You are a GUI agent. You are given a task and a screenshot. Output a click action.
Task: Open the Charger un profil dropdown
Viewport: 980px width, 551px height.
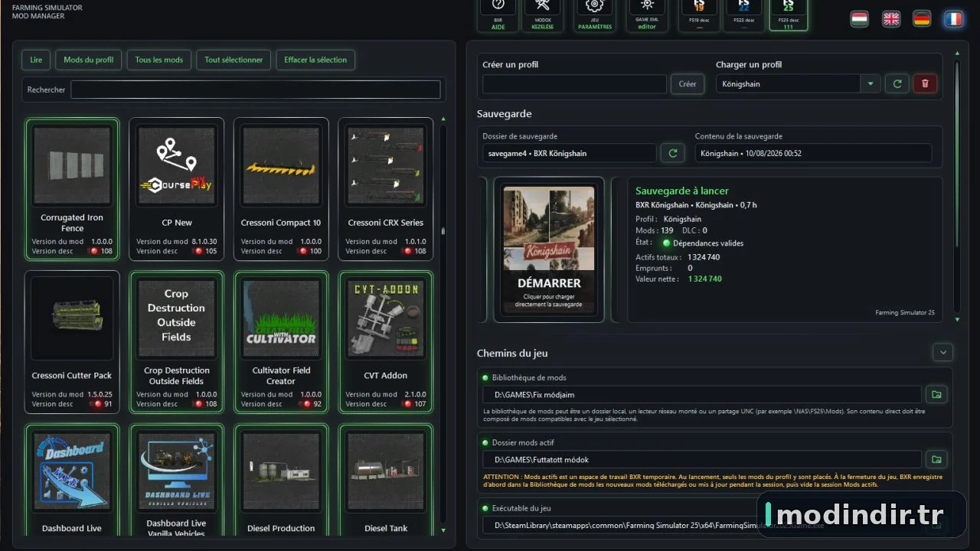click(871, 84)
